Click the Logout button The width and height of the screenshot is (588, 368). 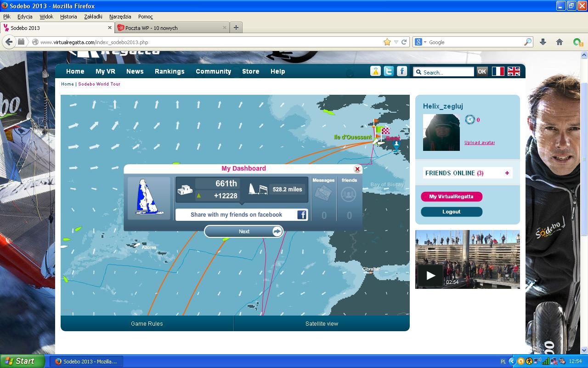tap(452, 212)
